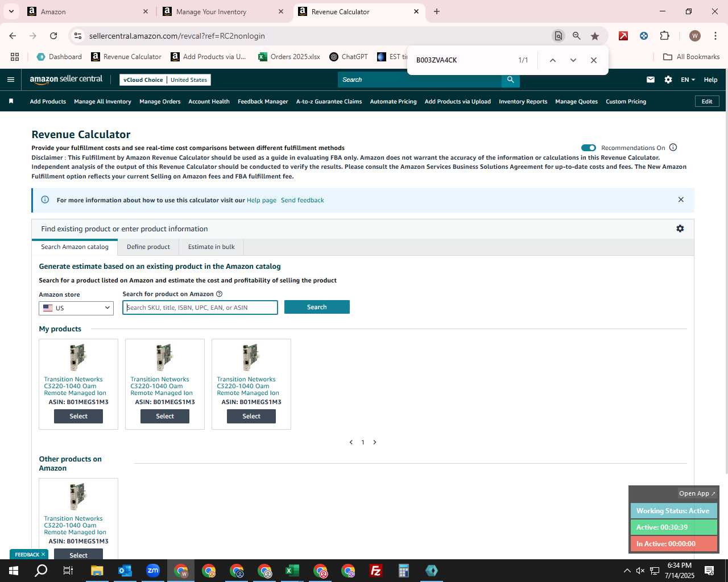Switch to the Define product tab
728x582 pixels.
148,247
